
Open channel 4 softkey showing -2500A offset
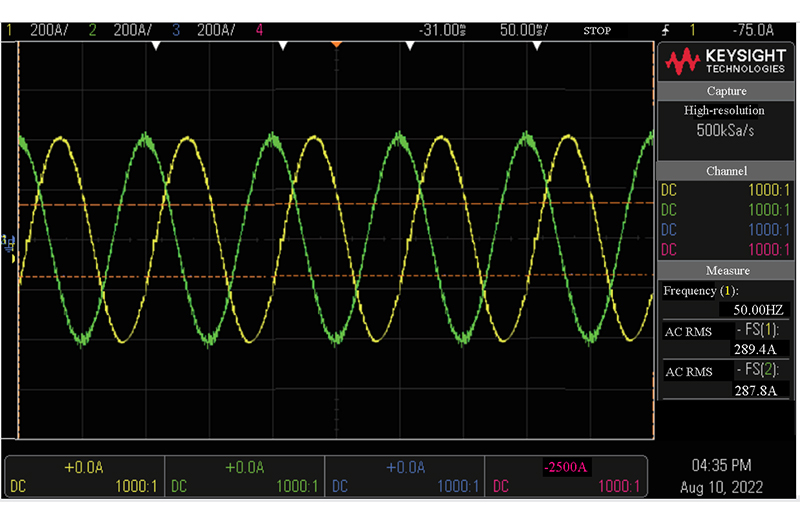(564, 477)
